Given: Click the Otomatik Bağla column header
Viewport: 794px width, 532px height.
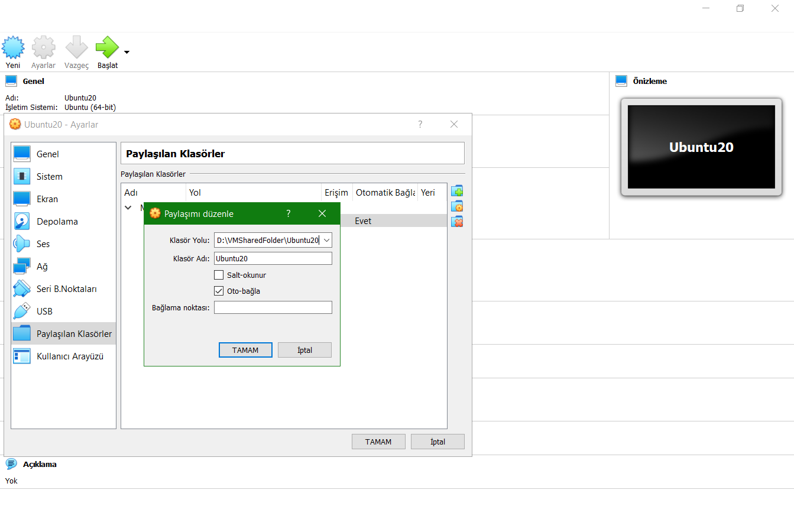Looking at the screenshot, I should pos(385,193).
